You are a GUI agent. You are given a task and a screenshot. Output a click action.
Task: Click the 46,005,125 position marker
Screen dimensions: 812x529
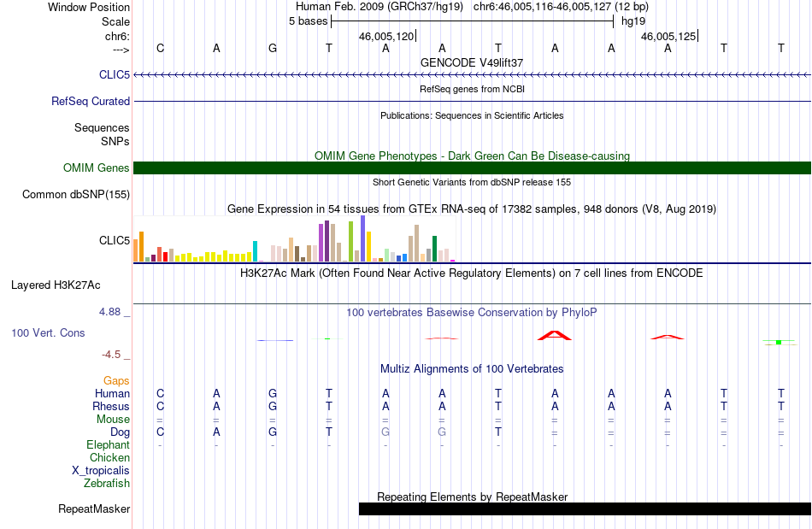(668, 36)
